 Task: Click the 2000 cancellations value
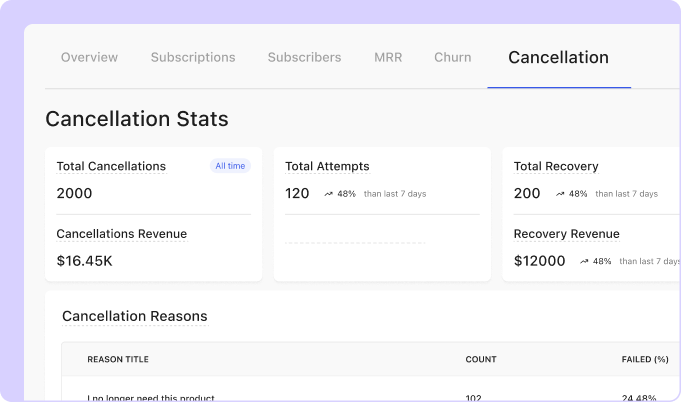pyautogui.click(x=74, y=193)
